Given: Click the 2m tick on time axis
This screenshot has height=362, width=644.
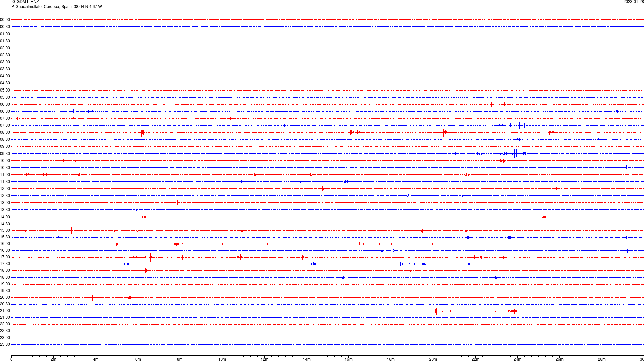Looking at the screenshot, I should click(54, 359).
